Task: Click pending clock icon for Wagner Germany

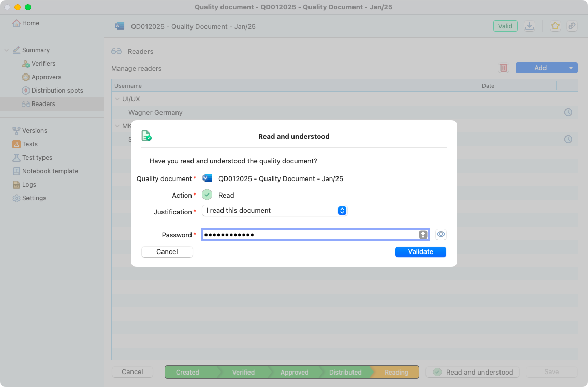Action: click(568, 112)
